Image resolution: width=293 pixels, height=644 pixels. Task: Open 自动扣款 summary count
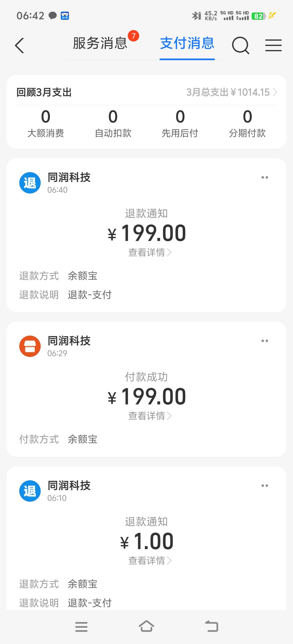113,123
